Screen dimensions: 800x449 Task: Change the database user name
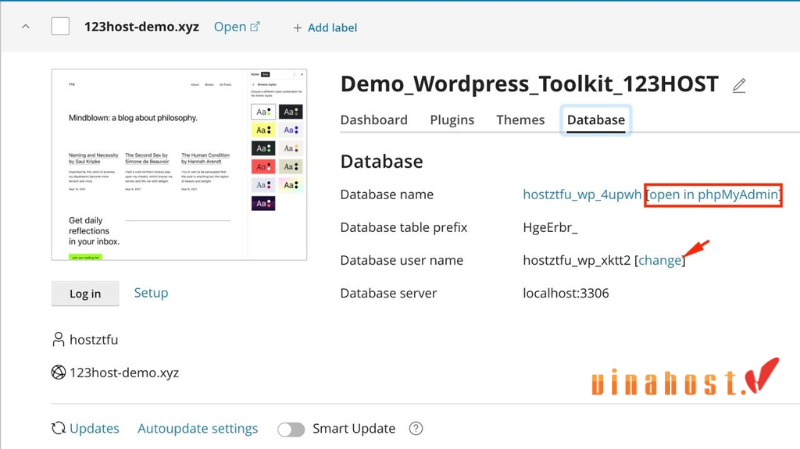(660, 260)
